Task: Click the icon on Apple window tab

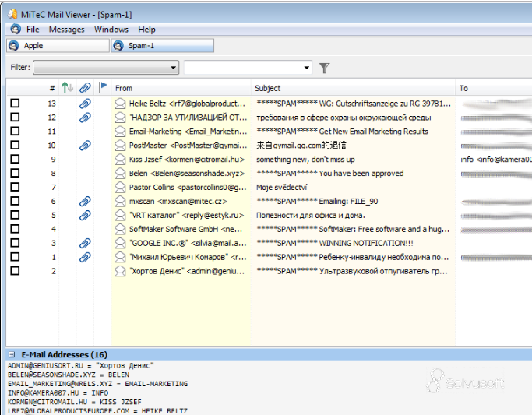Action: pos(13,45)
